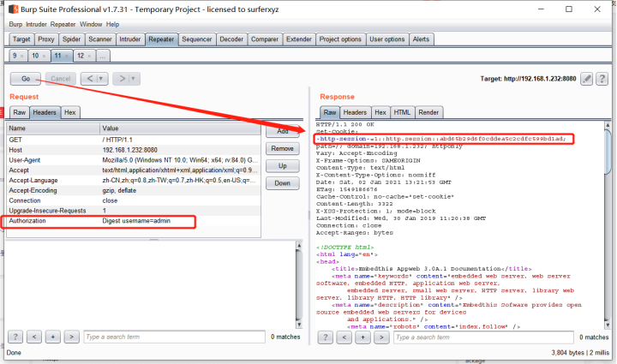Go forward in request history
This screenshot has height=364, width=617.
(122, 79)
